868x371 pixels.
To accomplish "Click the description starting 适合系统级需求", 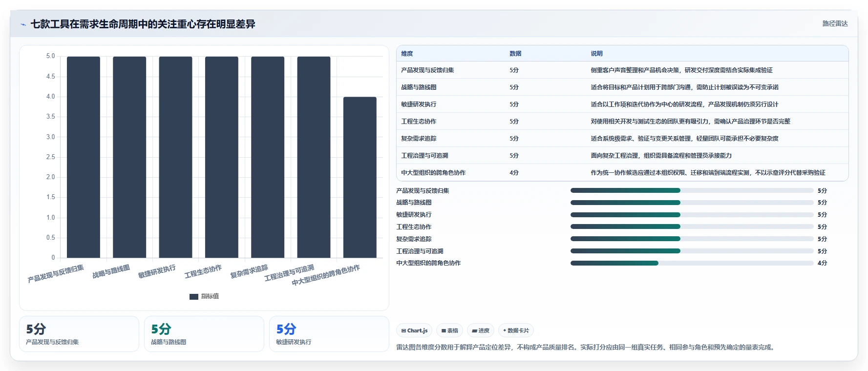I will 684,139.
